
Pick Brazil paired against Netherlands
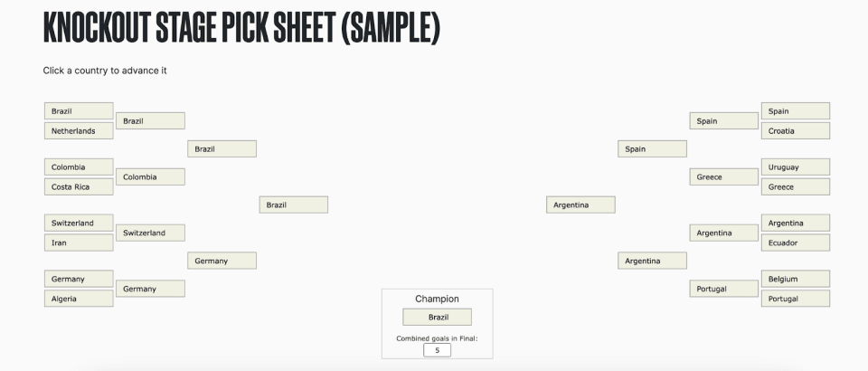point(79,111)
